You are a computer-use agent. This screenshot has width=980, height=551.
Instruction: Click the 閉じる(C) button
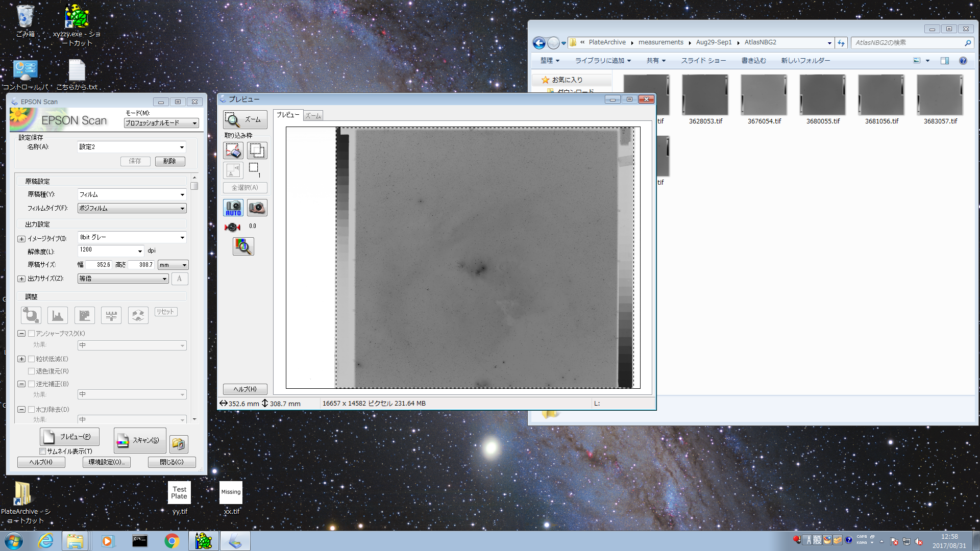(x=171, y=462)
